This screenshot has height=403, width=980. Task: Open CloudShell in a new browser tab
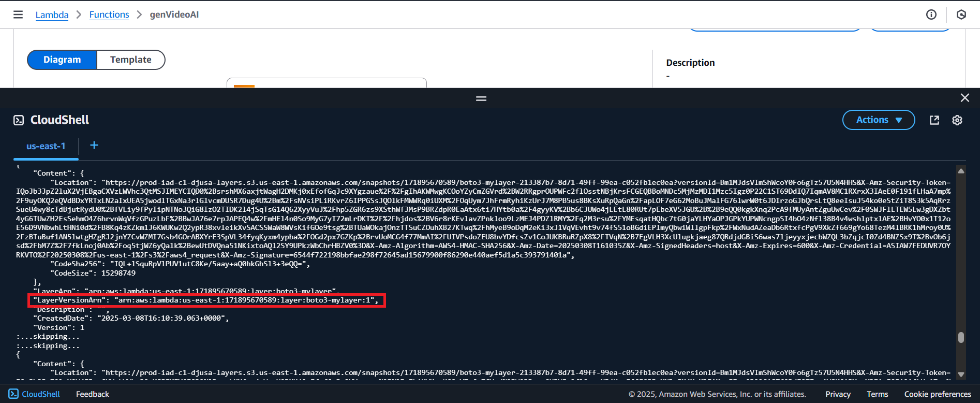934,120
